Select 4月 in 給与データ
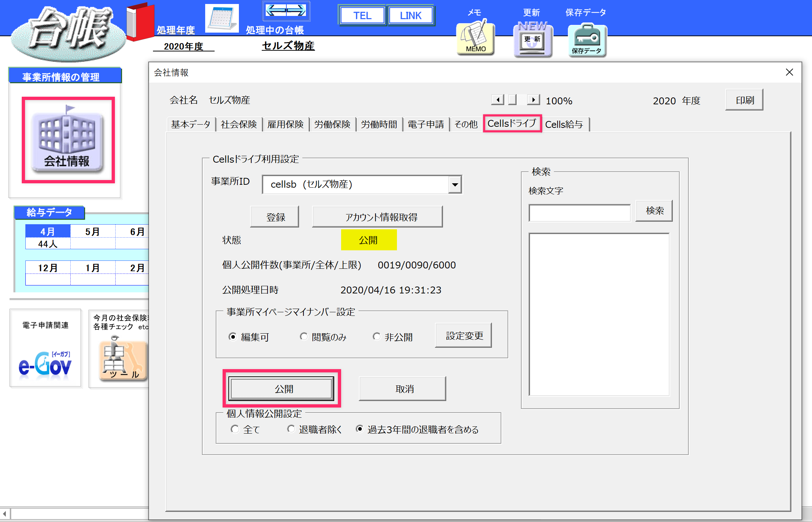This screenshot has height=522, width=812. pos(48,231)
